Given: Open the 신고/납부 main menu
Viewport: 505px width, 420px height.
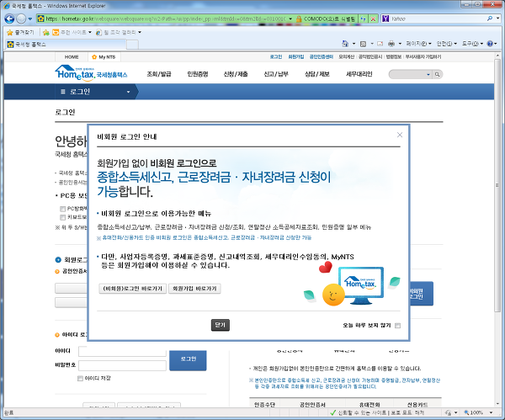Looking at the screenshot, I should pyautogui.click(x=276, y=74).
